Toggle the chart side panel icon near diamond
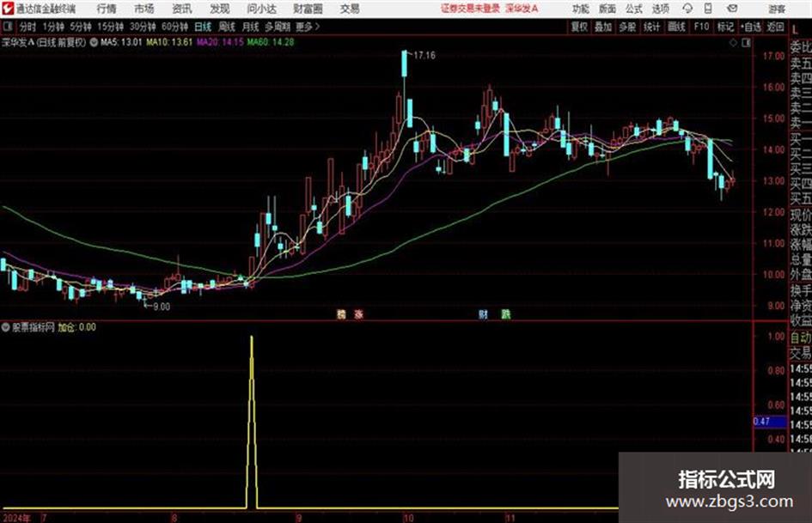Screen dimensions: 812x523 click(746, 43)
